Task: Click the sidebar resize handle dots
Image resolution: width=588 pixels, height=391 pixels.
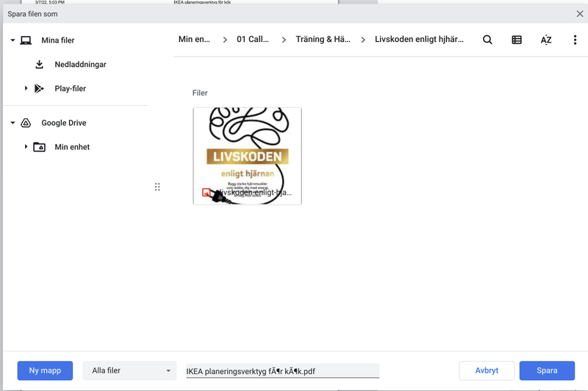Action: 157,187
